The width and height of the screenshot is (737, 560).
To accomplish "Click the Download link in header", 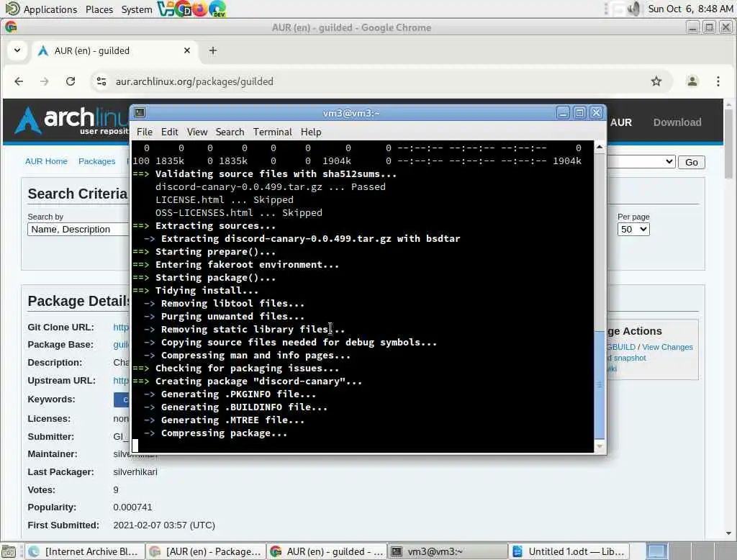I will pyautogui.click(x=677, y=122).
